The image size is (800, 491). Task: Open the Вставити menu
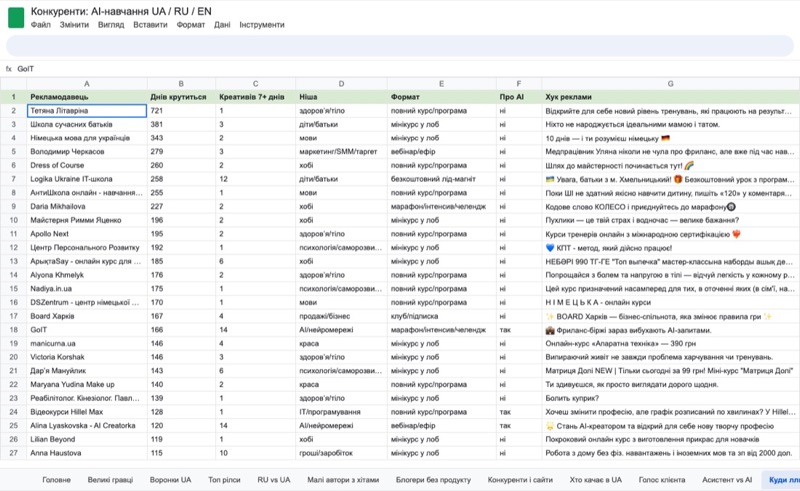pyautogui.click(x=150, y=24)
